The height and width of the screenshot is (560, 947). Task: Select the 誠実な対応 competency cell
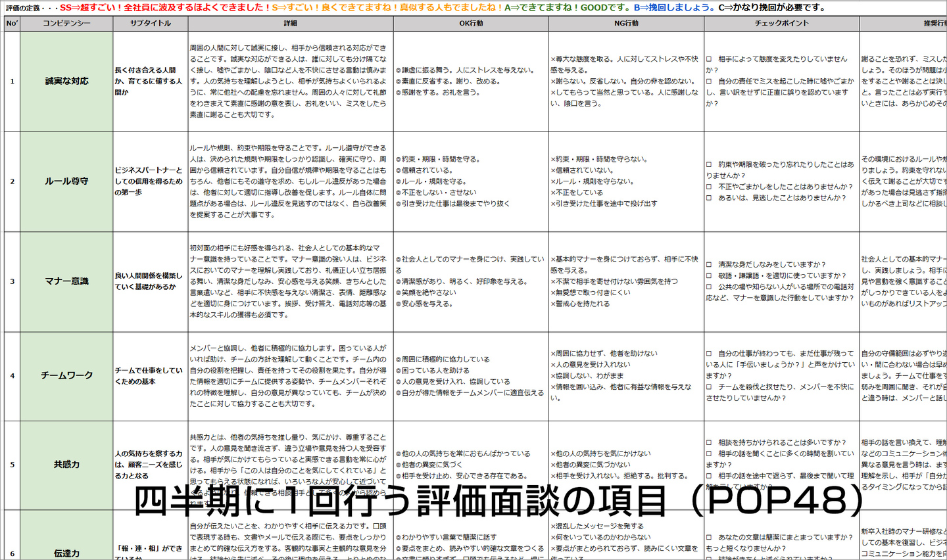[66, 82]
